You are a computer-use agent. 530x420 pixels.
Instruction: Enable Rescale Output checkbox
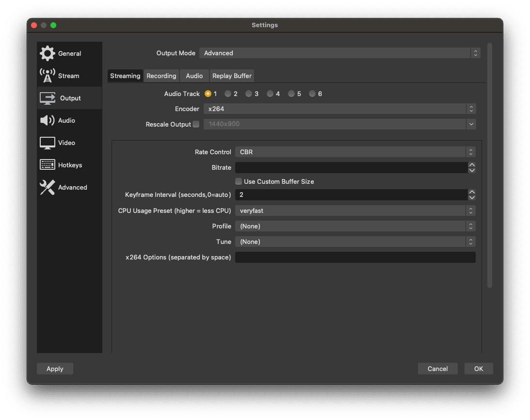point(196,124)
